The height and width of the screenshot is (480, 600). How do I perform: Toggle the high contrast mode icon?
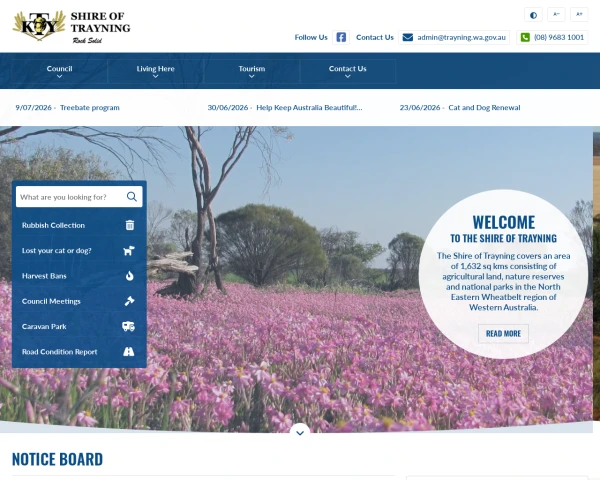tap(533, 15)
